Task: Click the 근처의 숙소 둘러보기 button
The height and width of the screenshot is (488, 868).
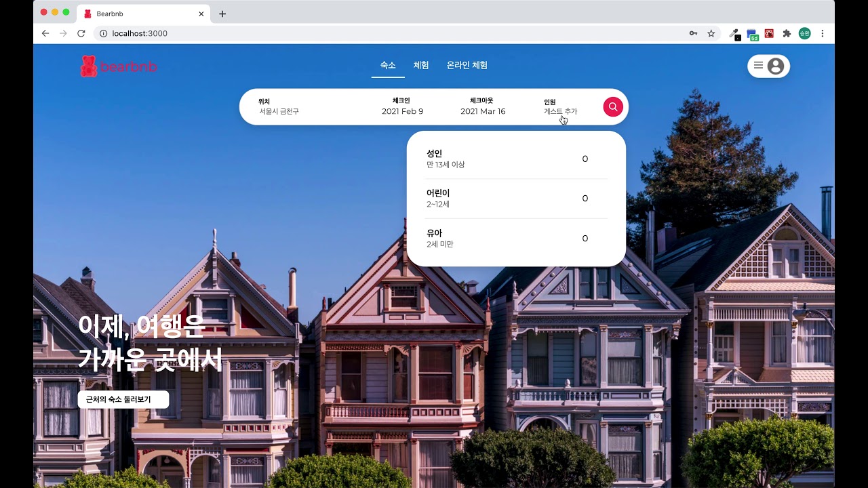Action: (123, 399)
